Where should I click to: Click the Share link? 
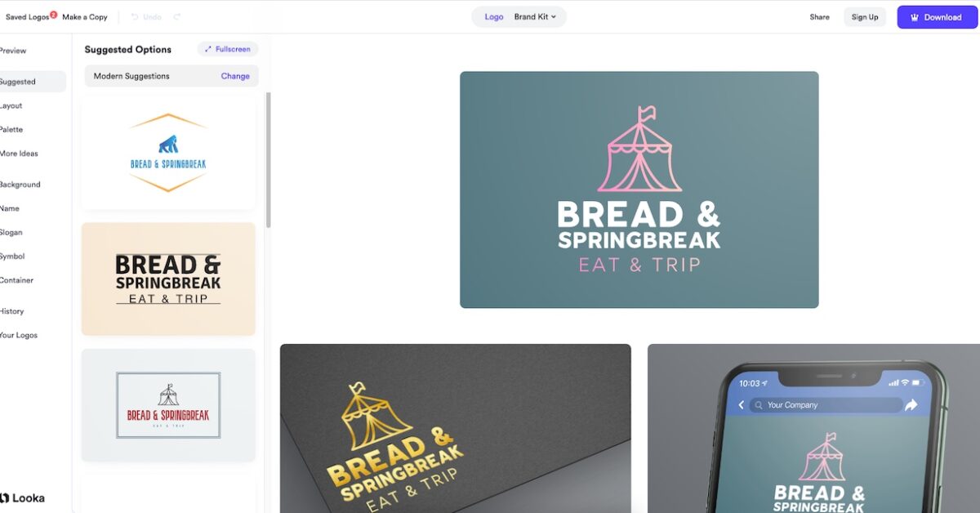(x=819, y=17)
